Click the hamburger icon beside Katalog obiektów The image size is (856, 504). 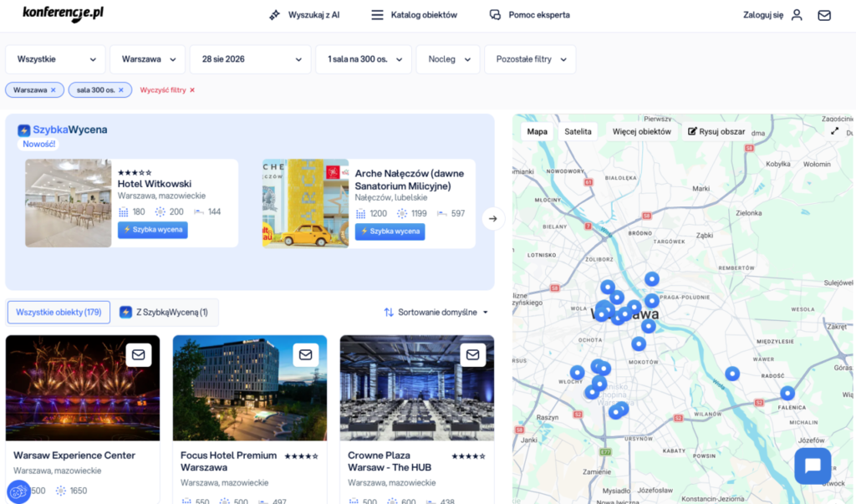(377, 15)
